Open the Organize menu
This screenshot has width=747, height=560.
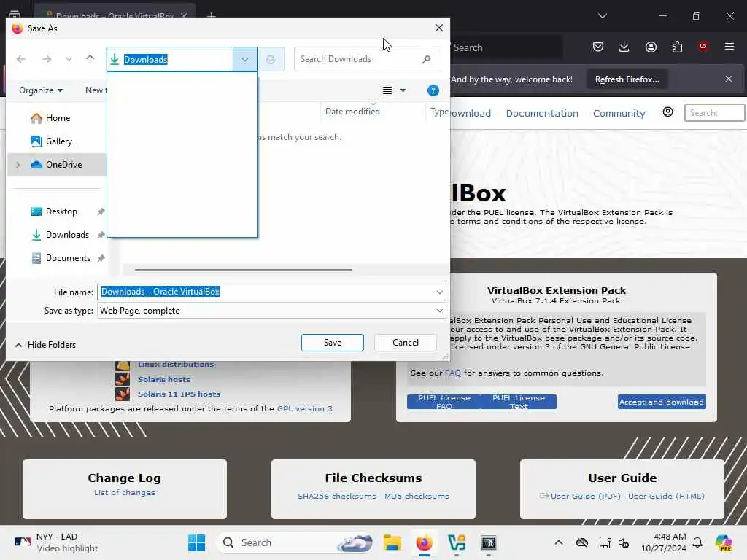pos(41,90)
